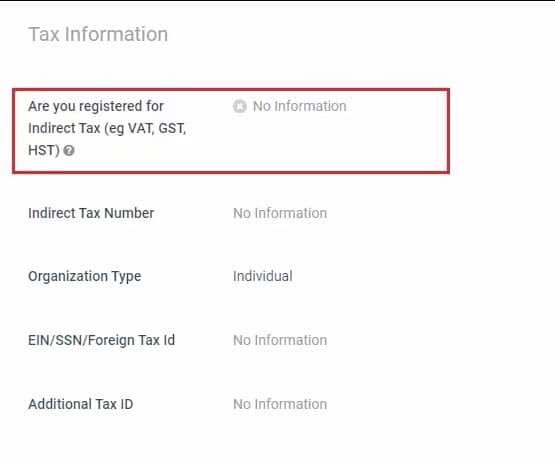Click the HST) text
This screenshot has height=460, width=555.
click(44, 150)
